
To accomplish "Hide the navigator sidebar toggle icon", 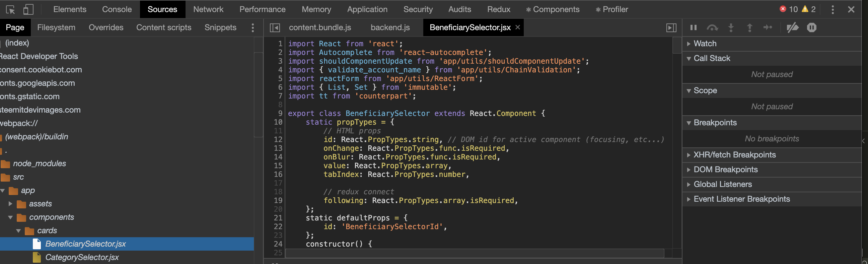I will tap(275, 28).
